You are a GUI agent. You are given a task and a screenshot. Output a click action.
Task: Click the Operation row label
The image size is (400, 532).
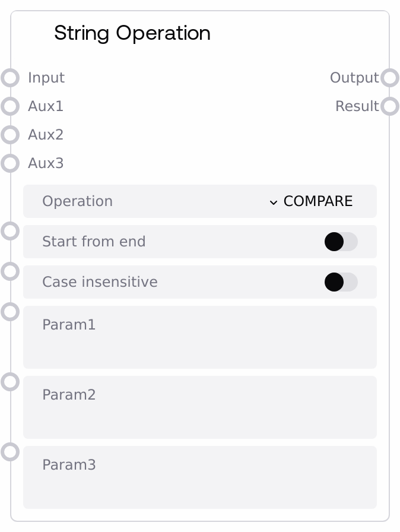(77, 201)
